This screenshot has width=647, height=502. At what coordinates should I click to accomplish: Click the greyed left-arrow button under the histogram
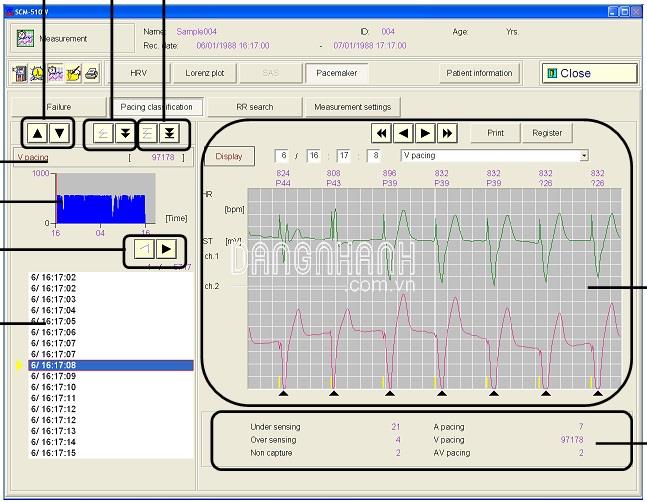pos(144,249)
